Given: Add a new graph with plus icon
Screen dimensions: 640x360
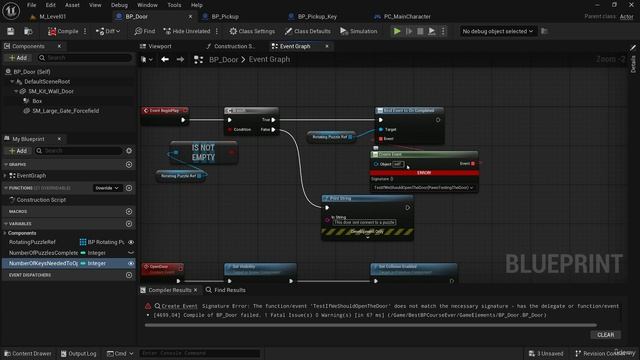Looking at the screenshot, I should coord(129,164).
